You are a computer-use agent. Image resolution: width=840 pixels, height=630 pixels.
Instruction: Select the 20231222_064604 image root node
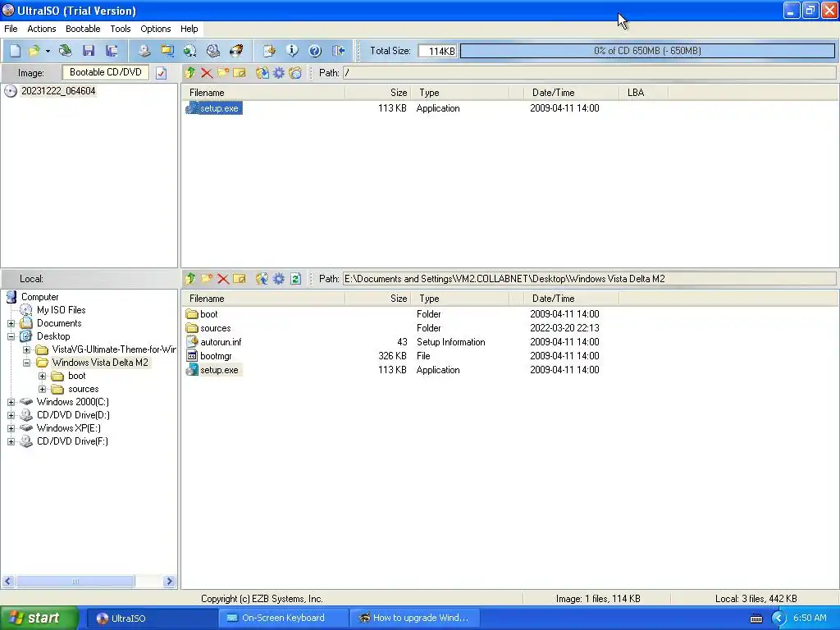click(x=58, y=91)
